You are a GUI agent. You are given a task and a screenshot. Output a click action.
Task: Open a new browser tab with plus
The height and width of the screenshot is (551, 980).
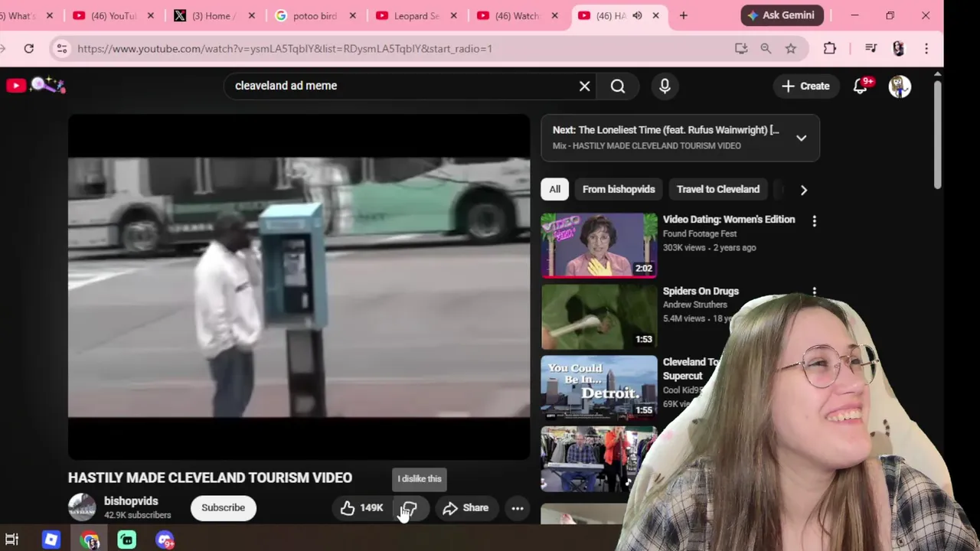tap(683, 15)
